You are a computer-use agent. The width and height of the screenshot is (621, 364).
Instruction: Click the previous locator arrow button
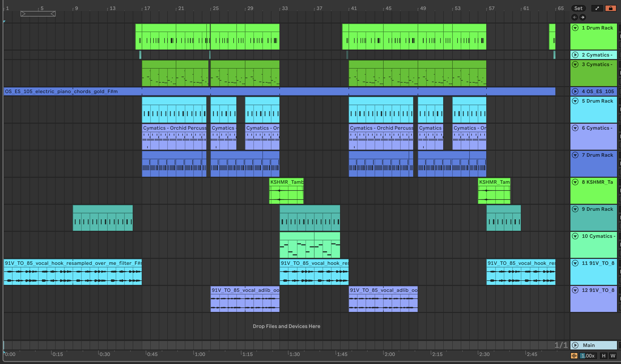[575, 17]
